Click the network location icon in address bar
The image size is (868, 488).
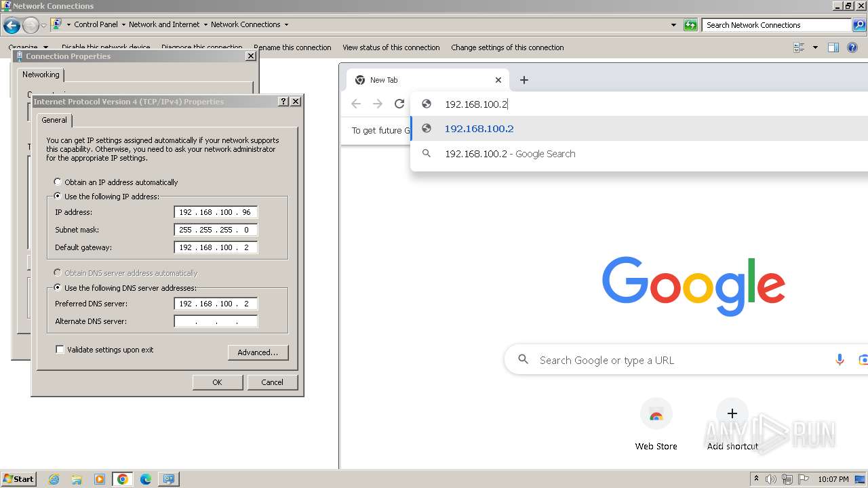[x=57, y=24]
